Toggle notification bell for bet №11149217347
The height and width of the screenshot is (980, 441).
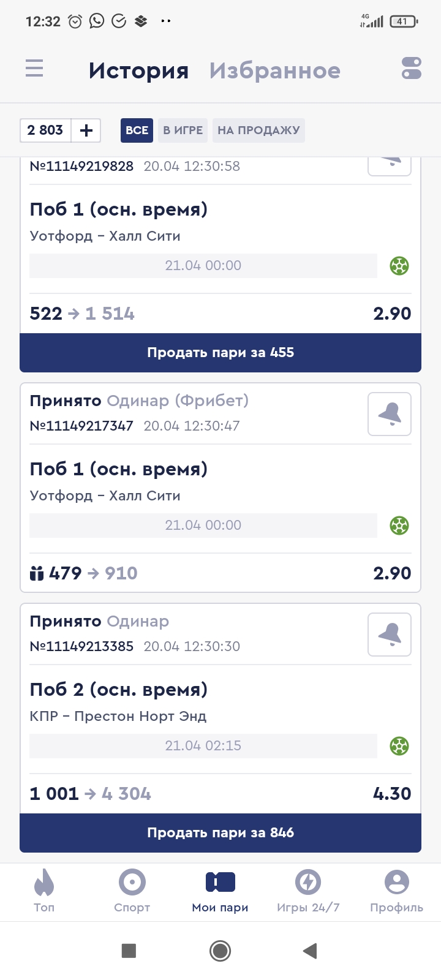coord(390,414)
